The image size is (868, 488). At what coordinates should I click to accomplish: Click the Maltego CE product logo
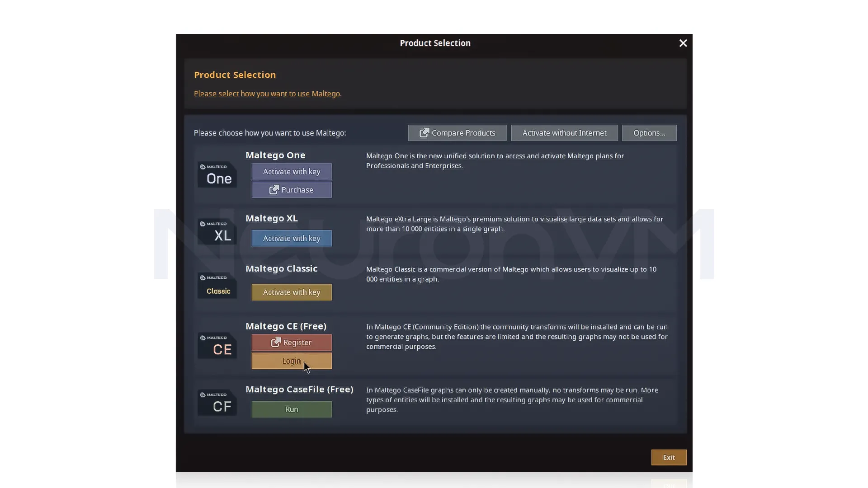pos(217,346)
